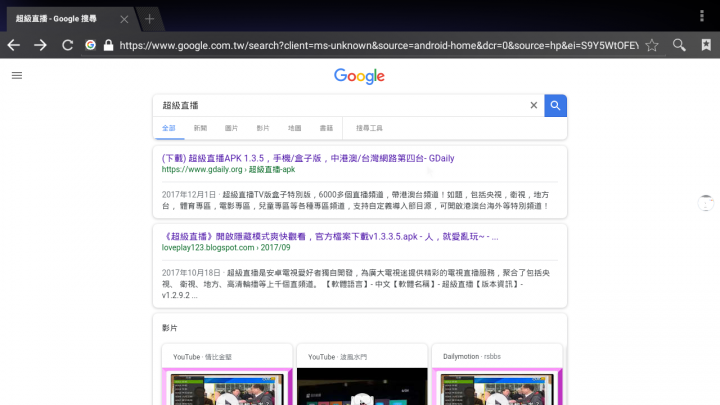The height and width of the screenshot is (405, 720).
Task: Open the GDaily 超級直播APK 1.3.5 result
Action: pos(308,158)
